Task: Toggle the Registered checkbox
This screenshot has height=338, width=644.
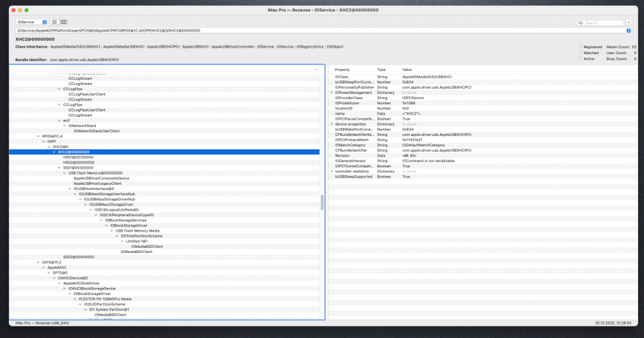Action: [580, 46]
